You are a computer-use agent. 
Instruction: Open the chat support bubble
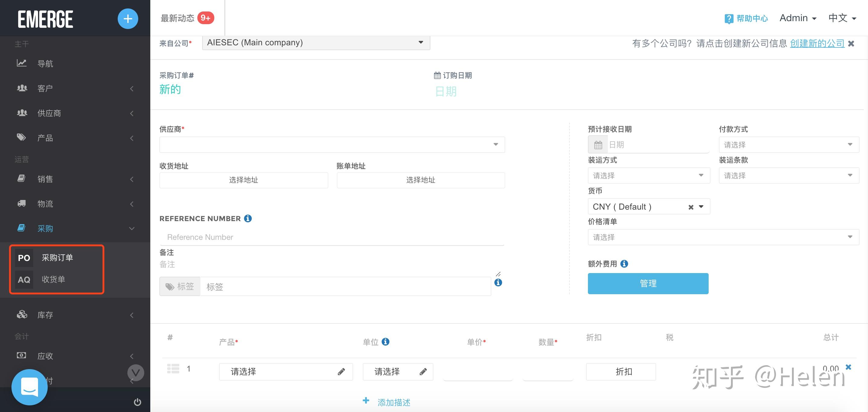(x=30, y=387)
